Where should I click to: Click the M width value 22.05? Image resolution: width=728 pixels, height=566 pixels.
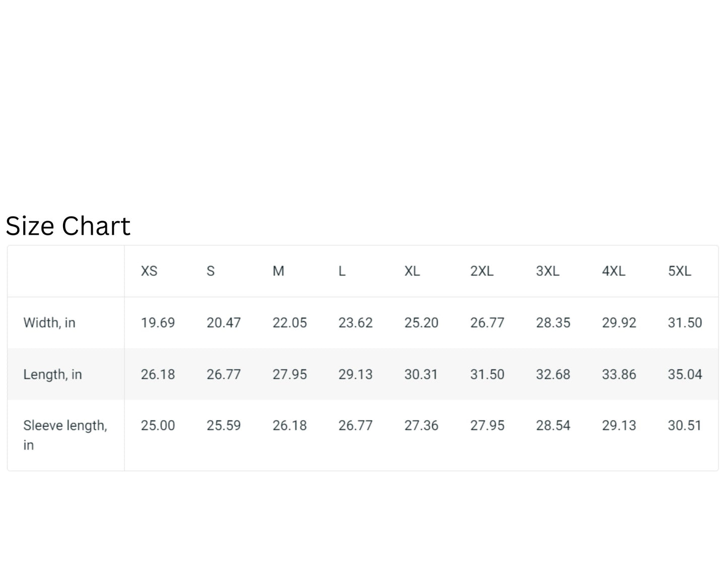pos(290,323)
